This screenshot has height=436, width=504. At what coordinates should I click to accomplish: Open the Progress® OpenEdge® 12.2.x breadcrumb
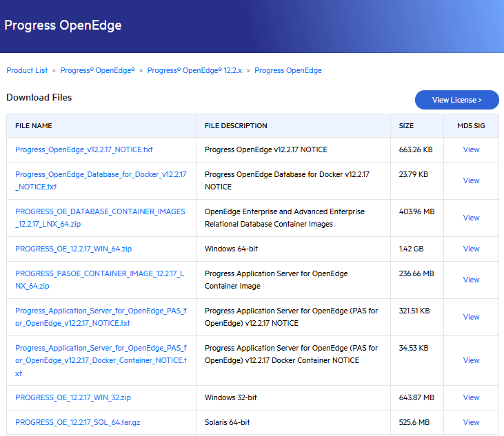pos(194,70)
